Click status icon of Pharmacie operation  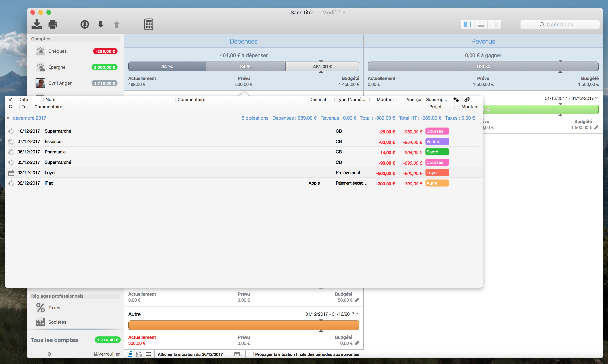tap(11, 152)
